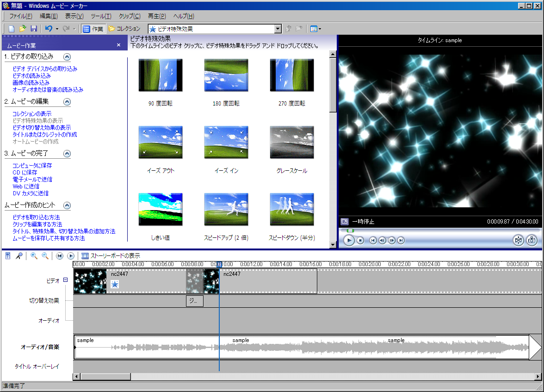Click the Narrate Timeline microphone icon
This screenshot has width=544, height=392.
(x=19, y=256)
